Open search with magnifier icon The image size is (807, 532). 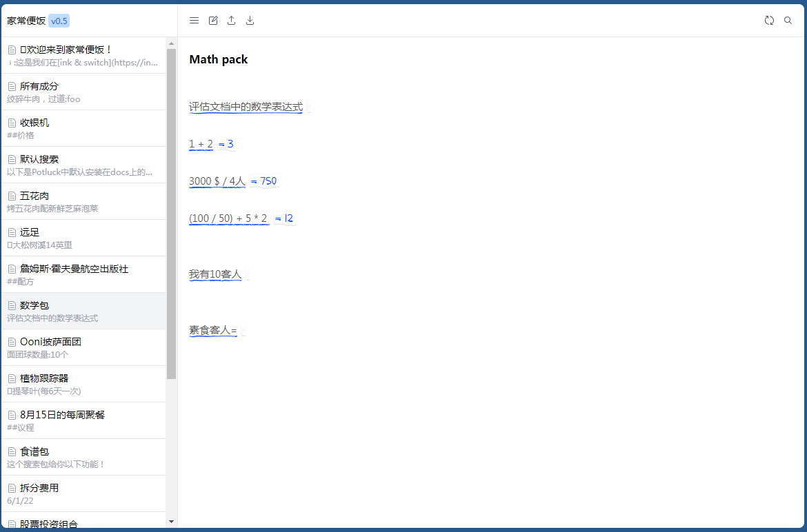click(x=788, y=21)
